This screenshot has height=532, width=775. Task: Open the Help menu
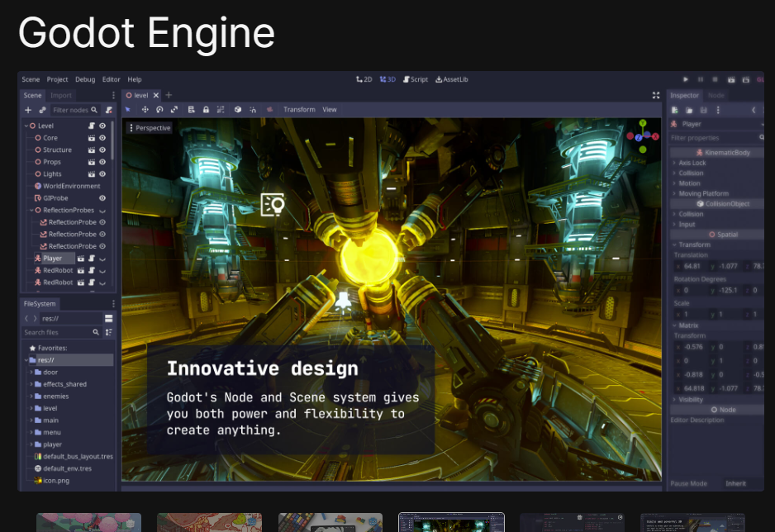(x=135, y=79)
